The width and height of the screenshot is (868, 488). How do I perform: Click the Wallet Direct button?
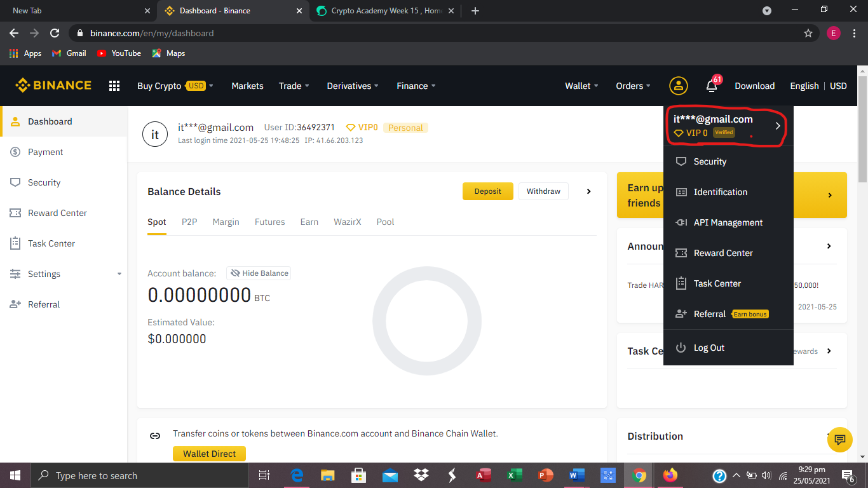209,454
